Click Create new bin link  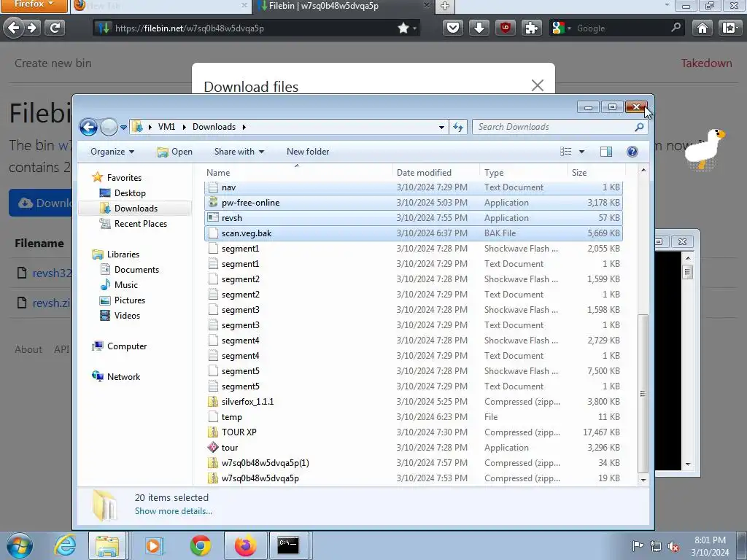(53, 63)
